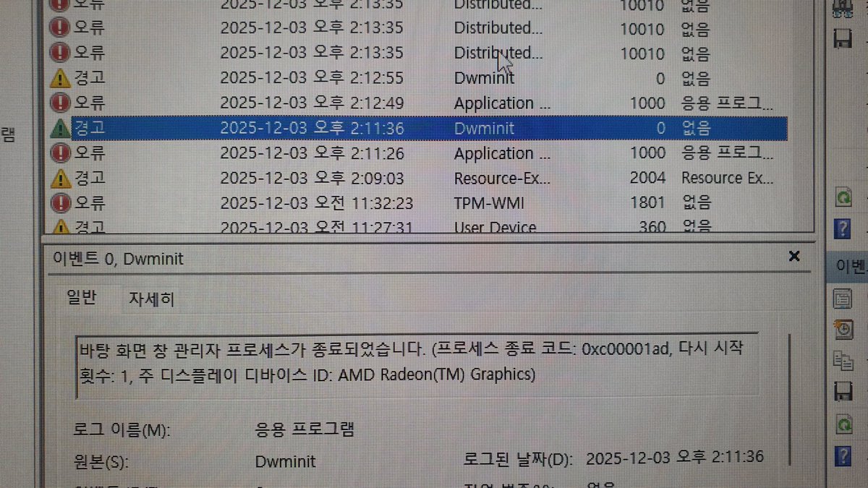The width and height of the screenshot is (868, 488).
Task: Click the copy icon in the actions pane
Action: pyautogui.click(x=842, y=361)
